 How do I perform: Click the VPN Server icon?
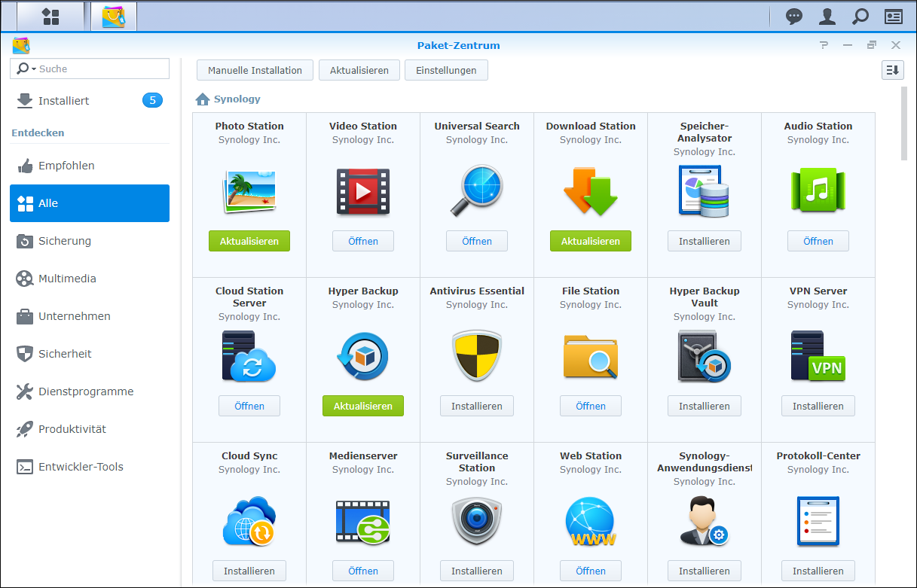(818, 355)
